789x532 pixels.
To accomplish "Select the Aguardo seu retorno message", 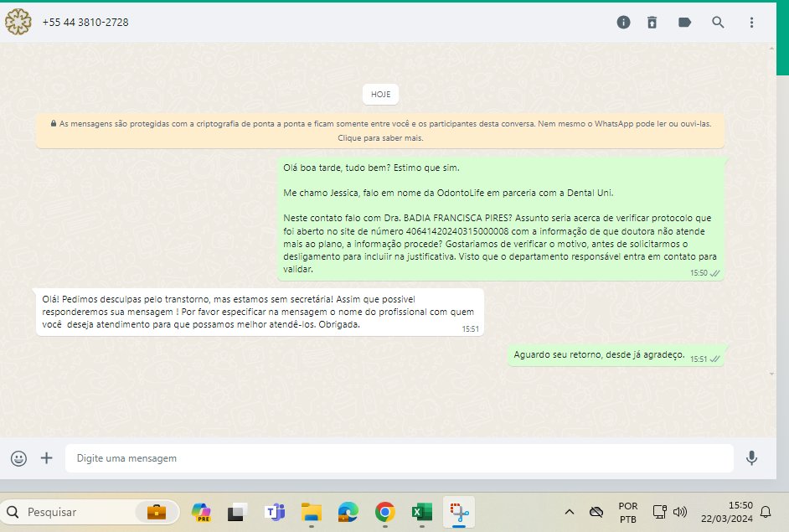I will 616,355.
